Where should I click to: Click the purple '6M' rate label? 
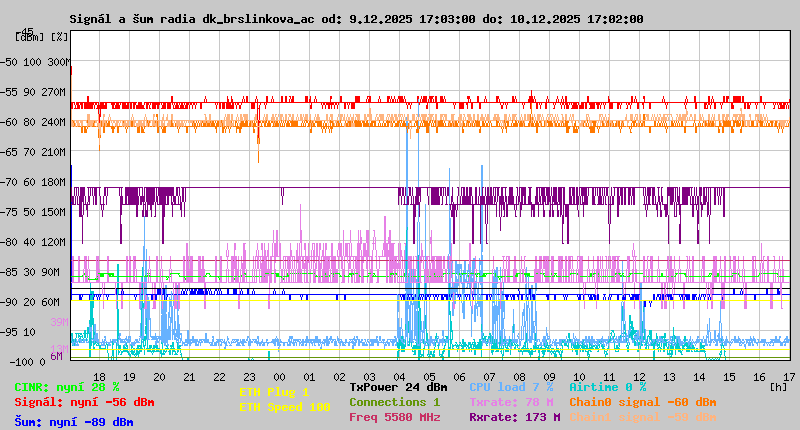(57, 356)
